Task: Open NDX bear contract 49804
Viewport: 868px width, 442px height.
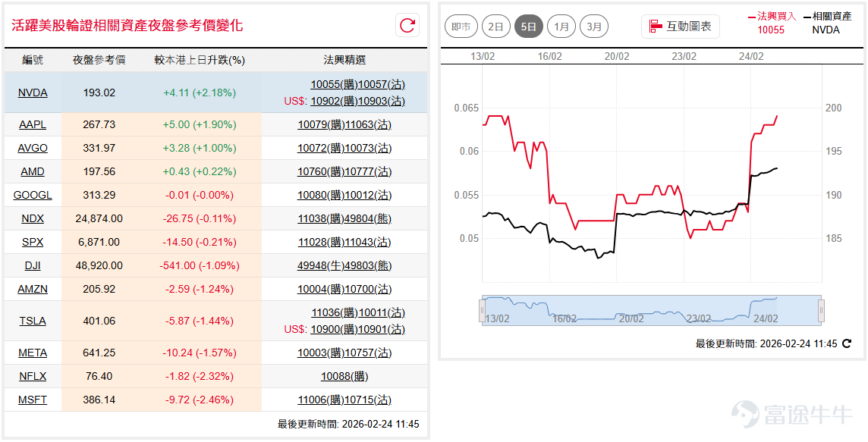Action: coord(368,218)
